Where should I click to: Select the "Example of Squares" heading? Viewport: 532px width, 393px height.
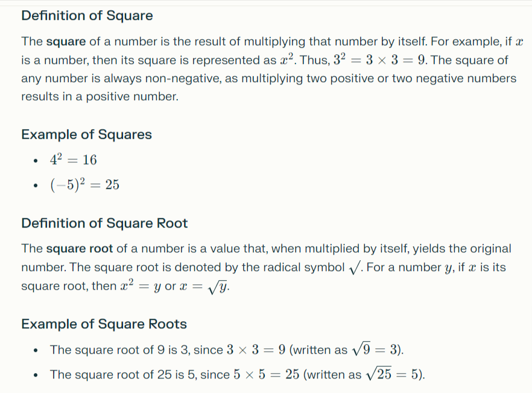(x=86, y=135)
